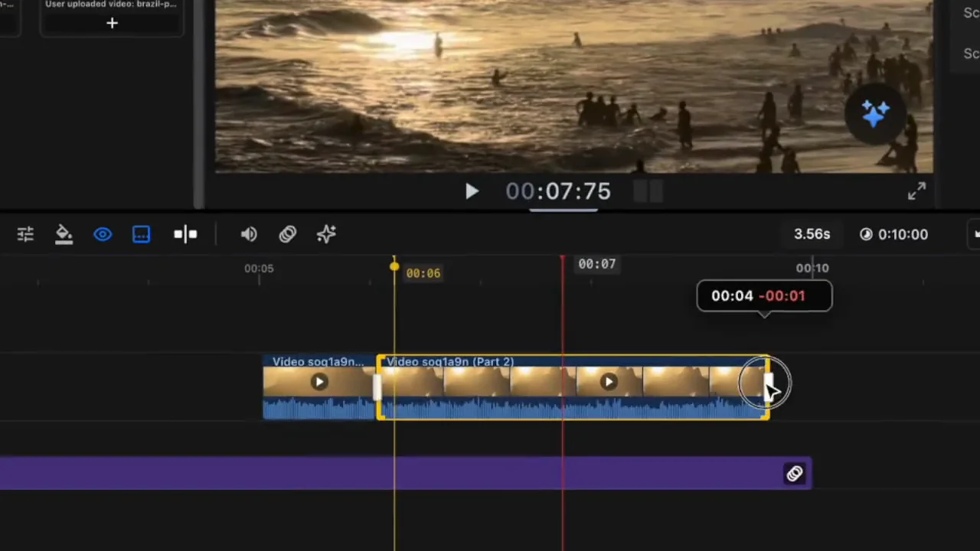Open the adjustment sliders settings icon
The image size is (980, 551).
click(x=25, y=234)
